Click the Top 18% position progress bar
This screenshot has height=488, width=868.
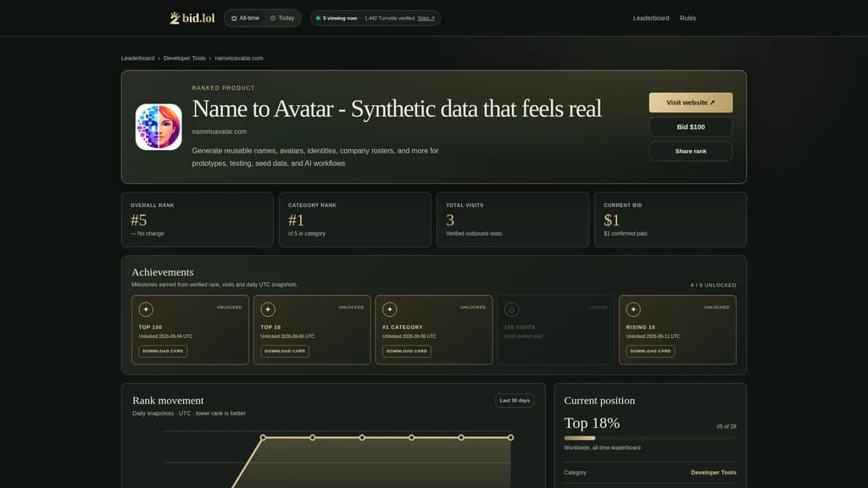pos(650,438)
